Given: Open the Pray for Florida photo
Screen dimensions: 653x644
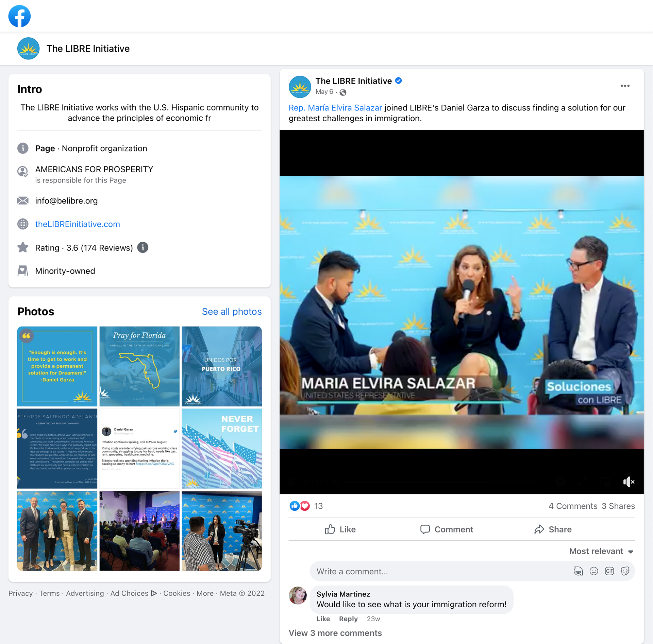Looking at the screenshot, I should (x=139, y=366).
